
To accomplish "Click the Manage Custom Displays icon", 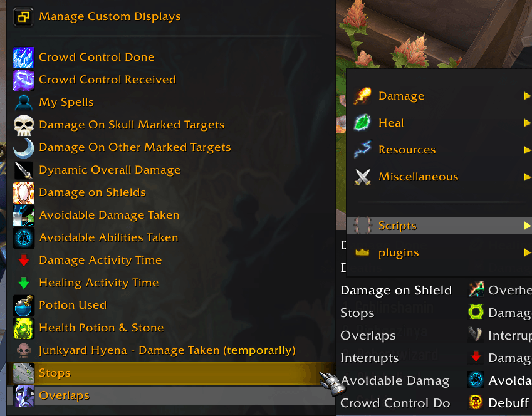I will click(x=23, y=17).
